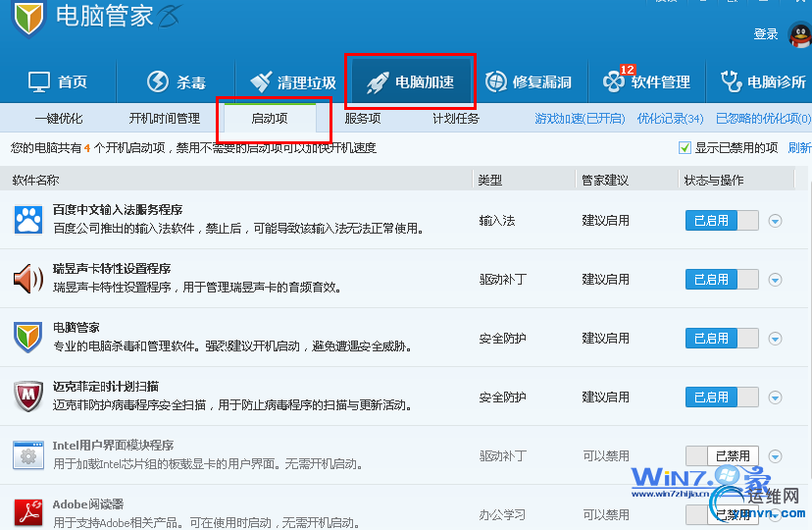Image resolution: width=812 pixels, height=530 pixels.
Task: Switch to 开机时间管理 tab
Action: click(x=164, y=119)
